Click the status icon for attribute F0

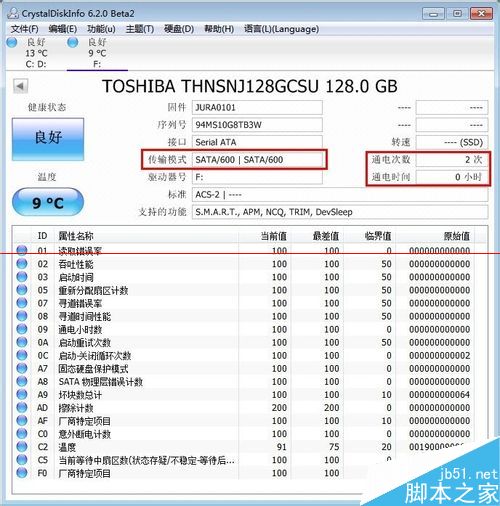pos(22,473)
